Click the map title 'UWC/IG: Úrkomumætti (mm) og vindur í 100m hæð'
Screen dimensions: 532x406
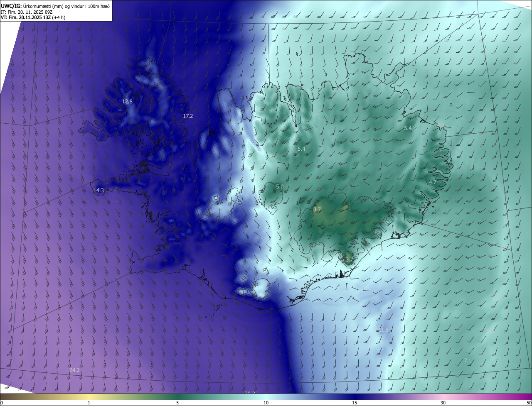pyautogui.click(x=55, y=5)
